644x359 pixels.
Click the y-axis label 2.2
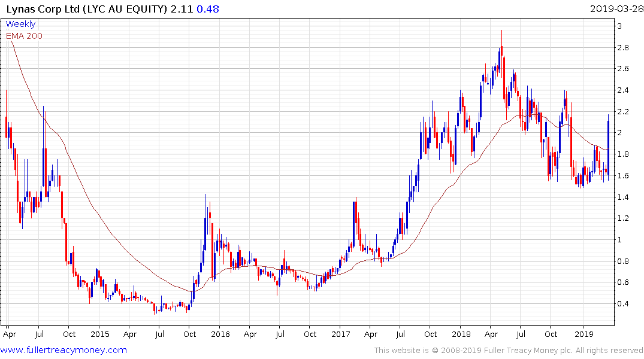tap(623, 112)
